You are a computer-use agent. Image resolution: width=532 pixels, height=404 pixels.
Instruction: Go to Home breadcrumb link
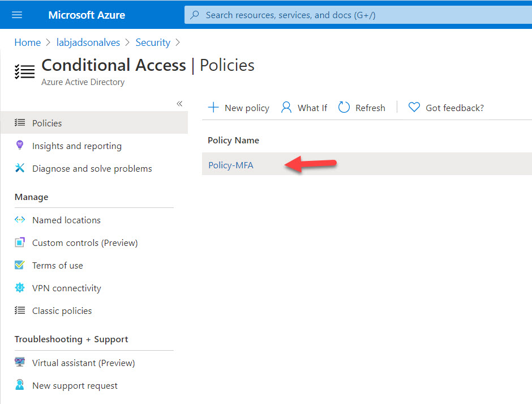27,42
